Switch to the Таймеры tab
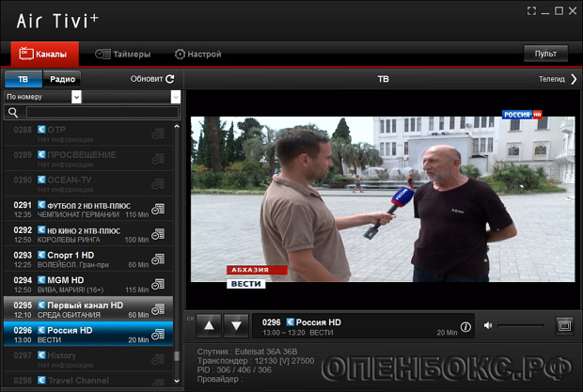 point(122,55)
